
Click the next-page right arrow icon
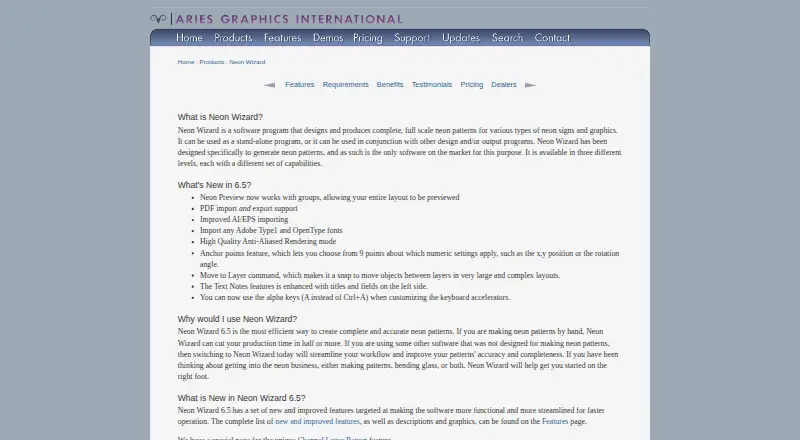(530, 85)
